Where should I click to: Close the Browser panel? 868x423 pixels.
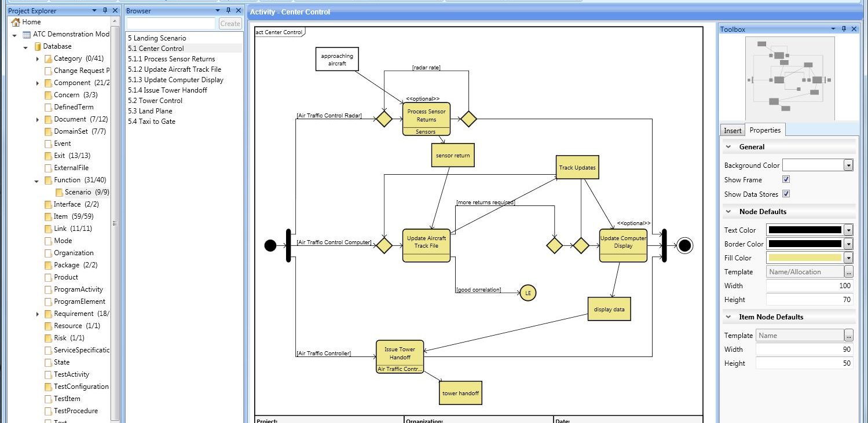point(238,11)
